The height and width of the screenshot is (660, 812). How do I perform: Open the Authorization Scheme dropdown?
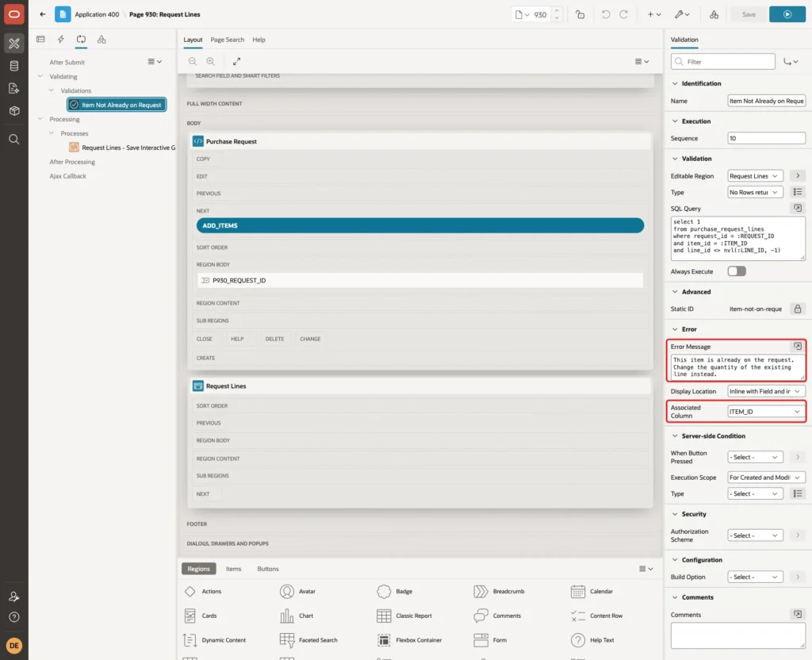755,535
